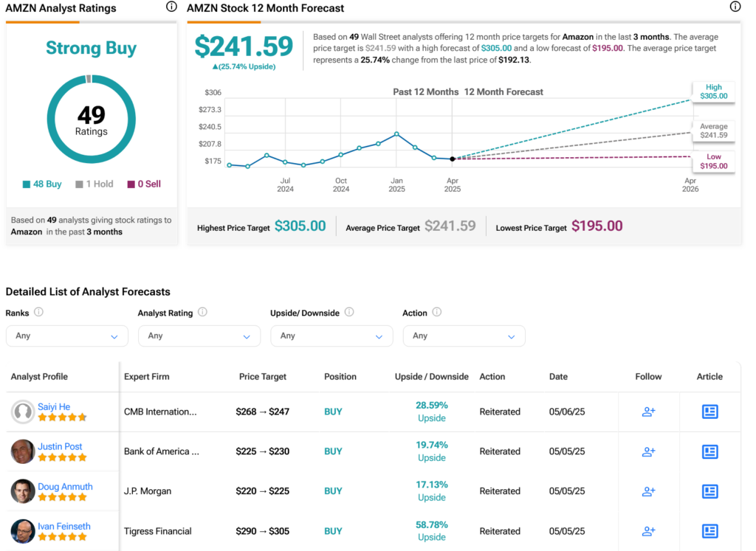This screenshot has height=551, width=756.
Task: Click the Average $241.59 forecast label
Action: coord(714,131)
